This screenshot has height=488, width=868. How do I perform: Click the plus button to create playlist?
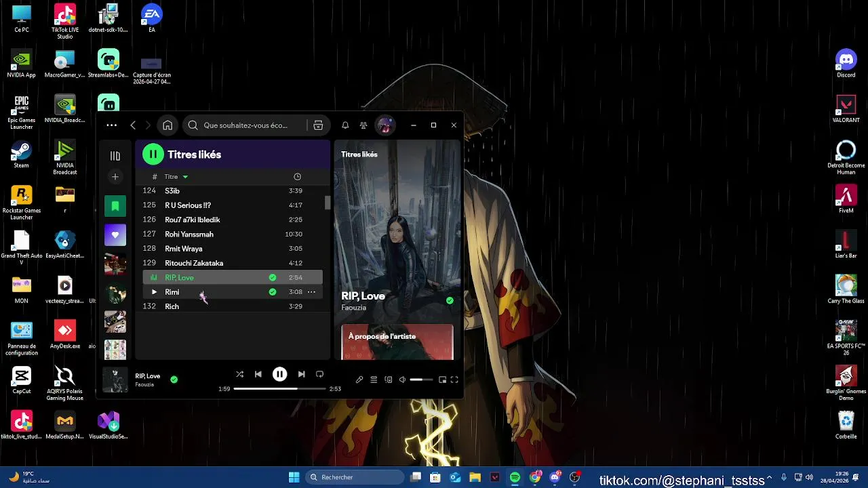click(115, 177)
